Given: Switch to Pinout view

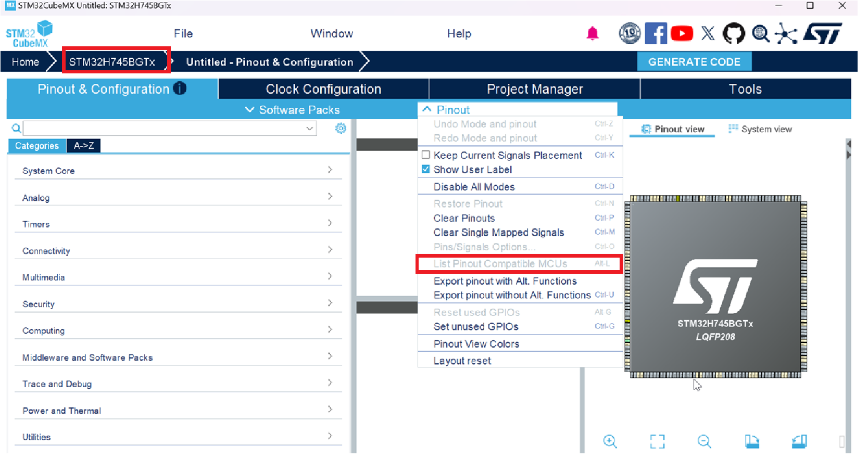Looking at the screenshot, I should click(x=672, y=129).
